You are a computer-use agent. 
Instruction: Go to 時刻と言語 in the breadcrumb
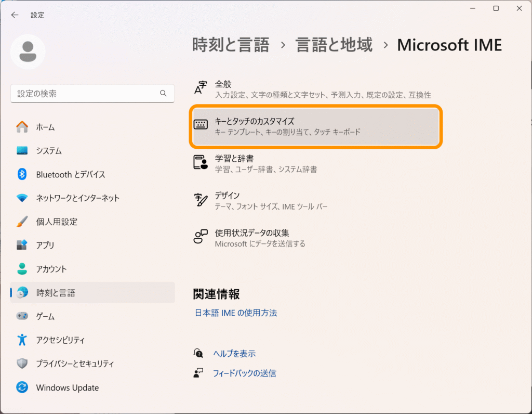(231, 45)
